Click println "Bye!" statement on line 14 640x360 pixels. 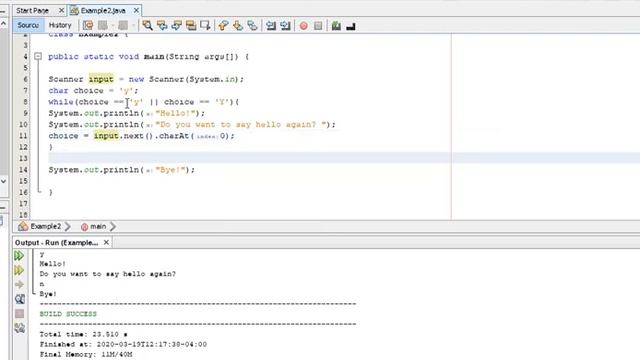122,170
